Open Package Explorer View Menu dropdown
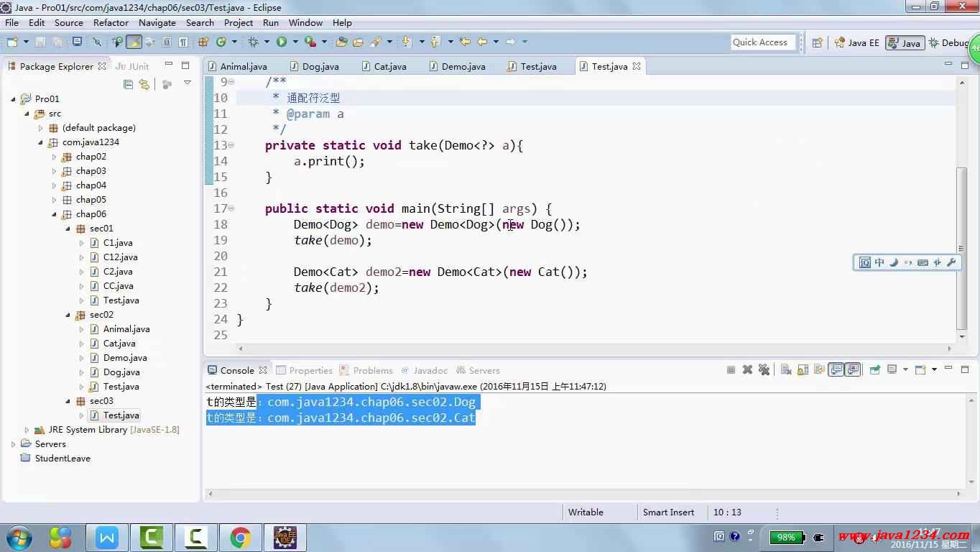The width and height of the screenshot is (980, 552). tap(187, 84)
